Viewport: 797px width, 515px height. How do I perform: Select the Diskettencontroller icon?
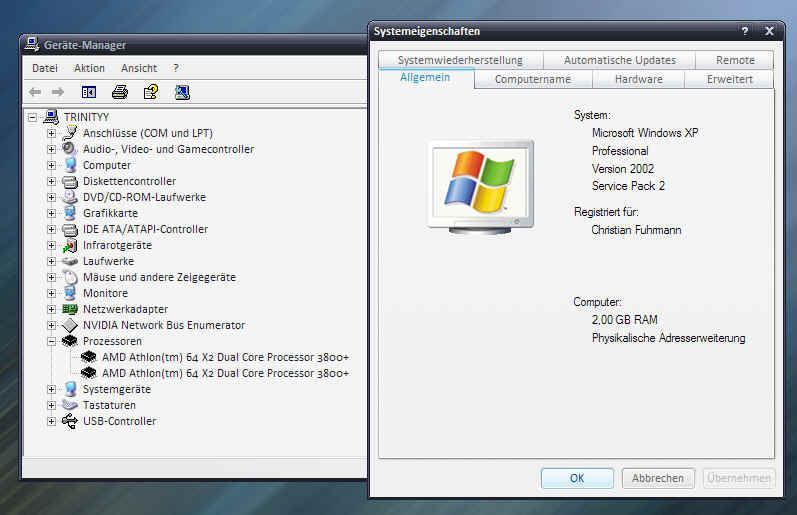[70, 181]
